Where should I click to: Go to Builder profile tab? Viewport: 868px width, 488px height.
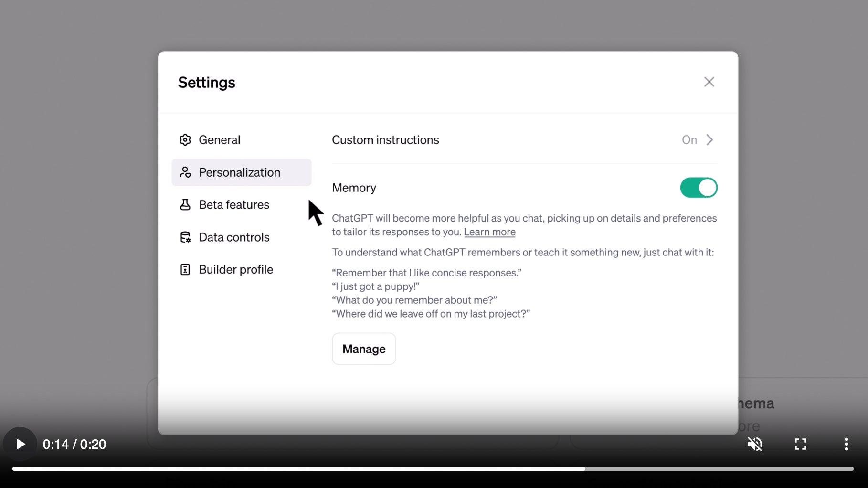coord(242,270)
